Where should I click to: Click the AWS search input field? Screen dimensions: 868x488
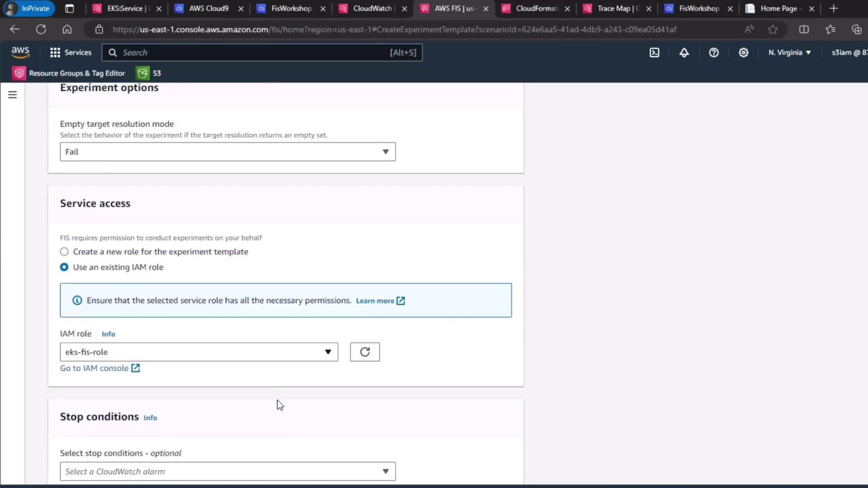click(253, 52)
